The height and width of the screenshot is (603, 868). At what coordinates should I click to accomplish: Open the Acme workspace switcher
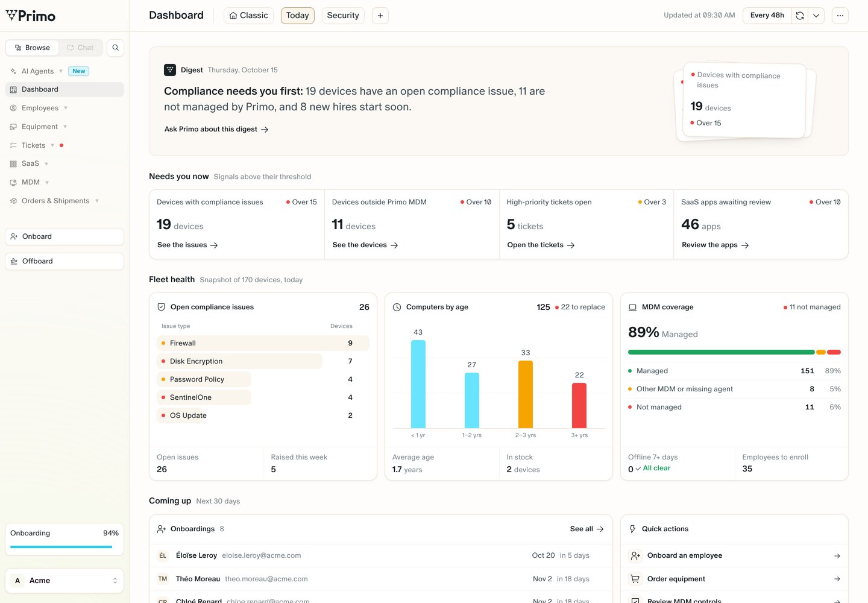pyautogui.click(x=64, y=581)
